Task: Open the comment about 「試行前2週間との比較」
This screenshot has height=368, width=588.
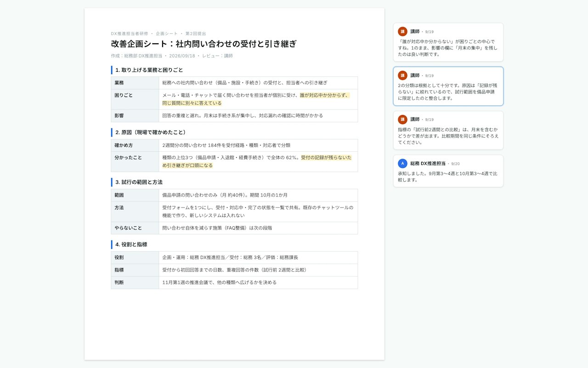Action: tap(448, 130)
